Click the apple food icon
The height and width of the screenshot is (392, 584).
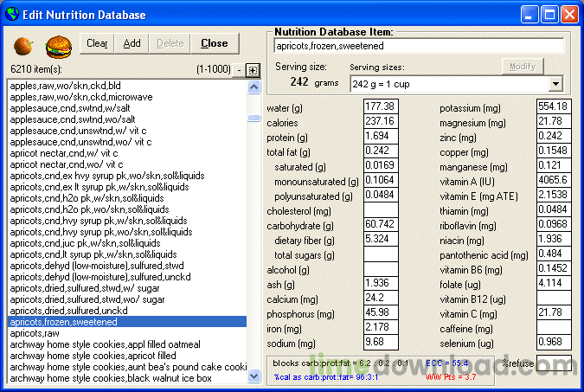23,44
